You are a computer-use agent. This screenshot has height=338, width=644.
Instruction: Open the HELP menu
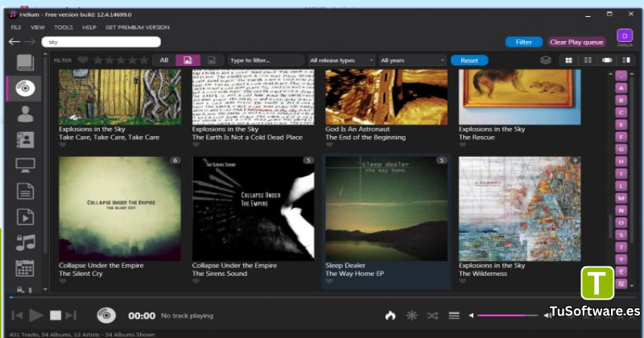[89, 27]
